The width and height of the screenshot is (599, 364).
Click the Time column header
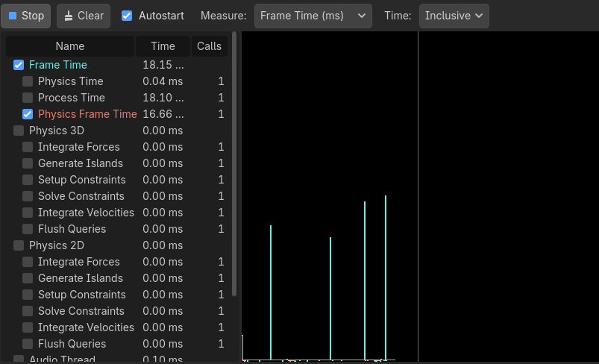point(163,46)
